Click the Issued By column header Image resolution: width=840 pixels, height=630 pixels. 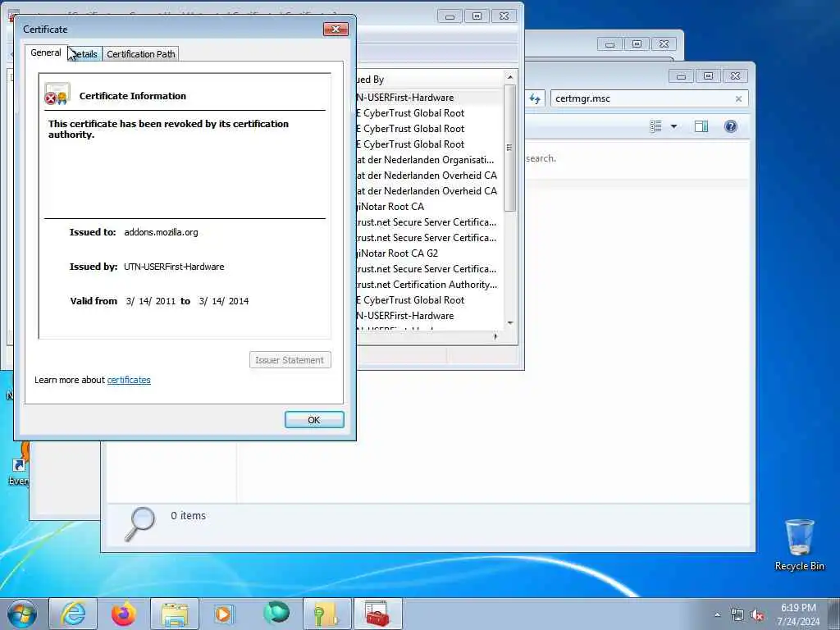tap(428, 80)
